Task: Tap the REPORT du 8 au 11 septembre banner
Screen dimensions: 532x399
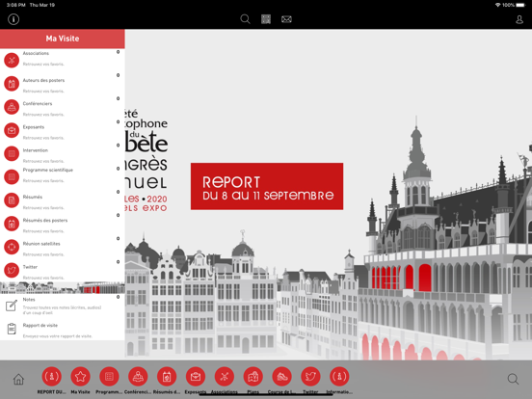Action: point(267,186)
